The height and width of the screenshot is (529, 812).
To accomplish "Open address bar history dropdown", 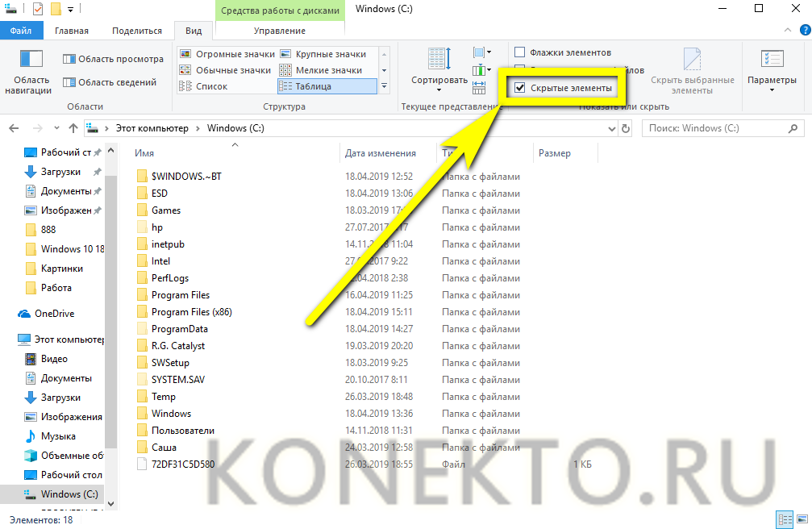I will tap(611, 128).
